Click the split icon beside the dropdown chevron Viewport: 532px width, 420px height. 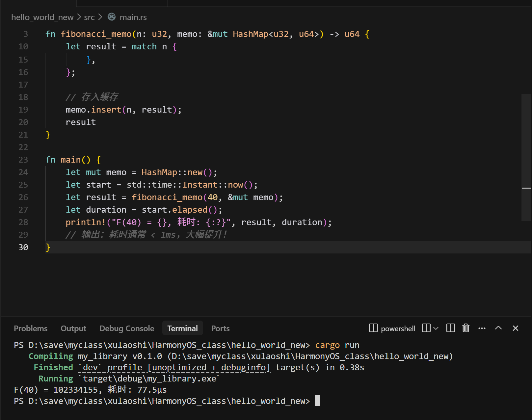click(x=426, y=328)
